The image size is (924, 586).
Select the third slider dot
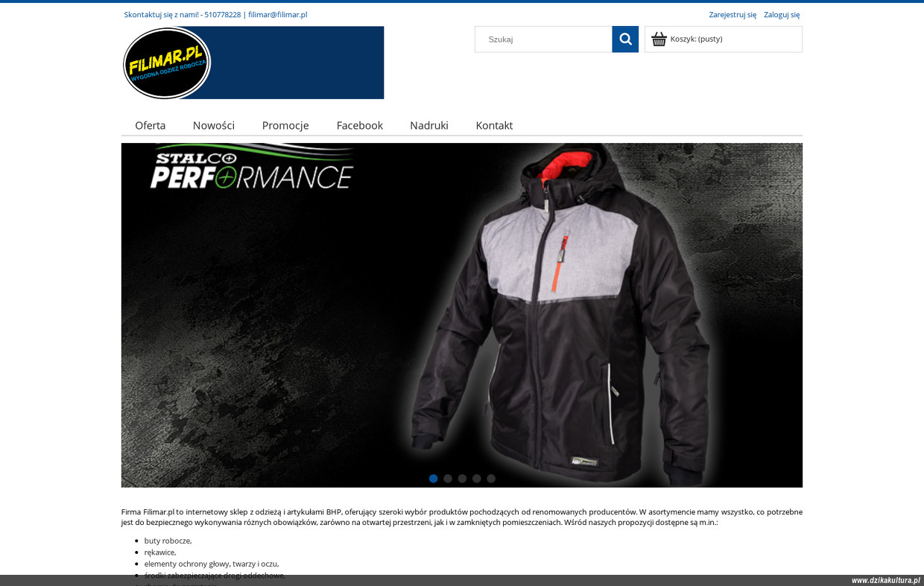(x=462, y=479)
